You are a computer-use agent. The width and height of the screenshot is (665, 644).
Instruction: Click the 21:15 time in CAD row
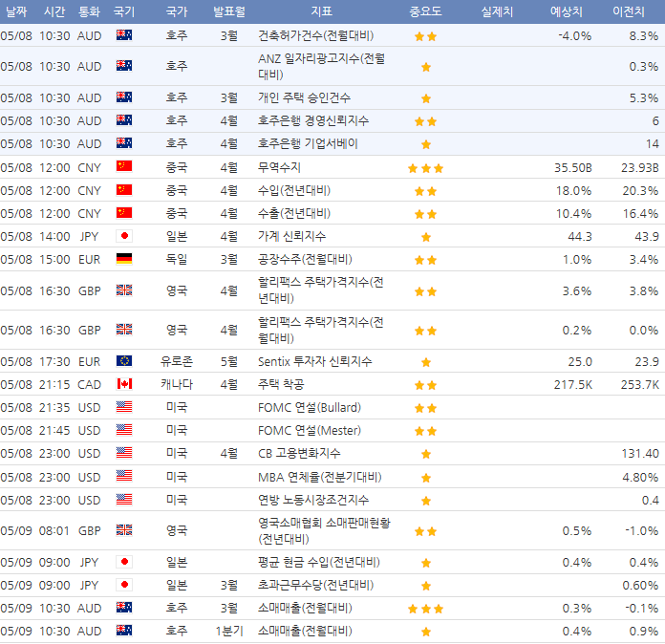[54, 384]
